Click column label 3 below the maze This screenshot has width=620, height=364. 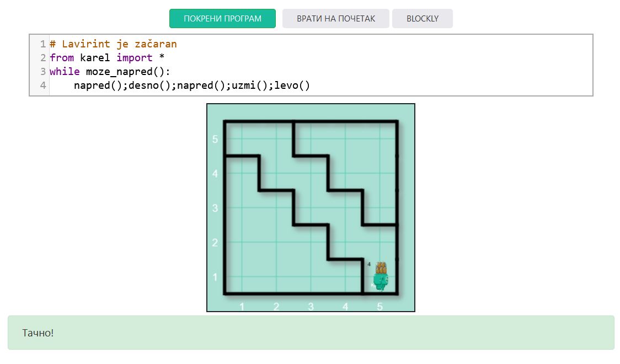(311, 306)
